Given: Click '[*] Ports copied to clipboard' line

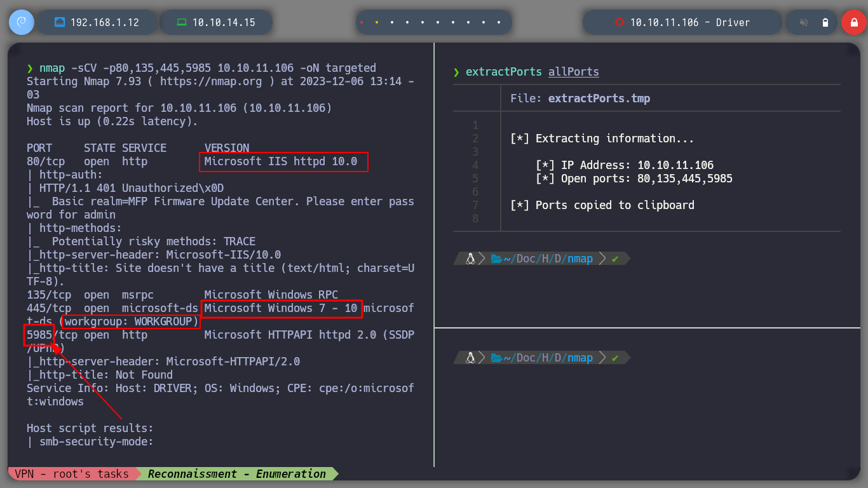Looking at the screenshot, I should (x=602, y=205).
